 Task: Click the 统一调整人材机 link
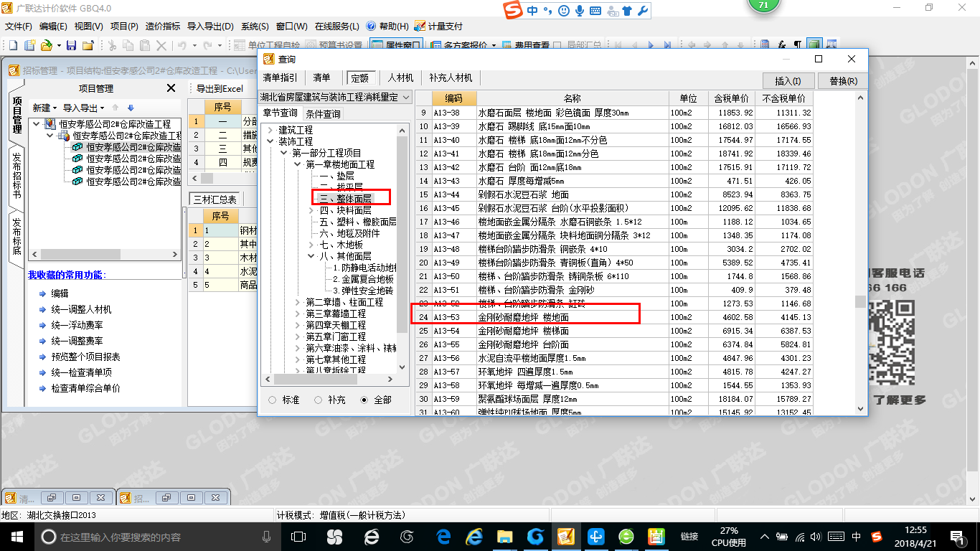point(81,309)
